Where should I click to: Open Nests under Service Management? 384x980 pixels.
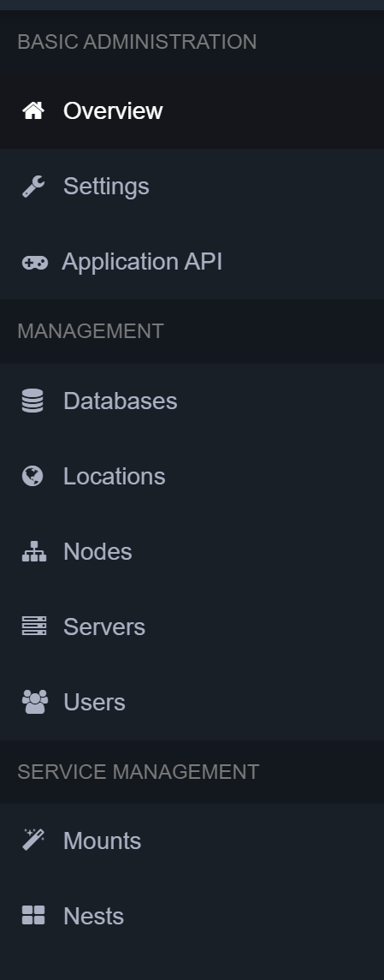(x=192, y=917)
